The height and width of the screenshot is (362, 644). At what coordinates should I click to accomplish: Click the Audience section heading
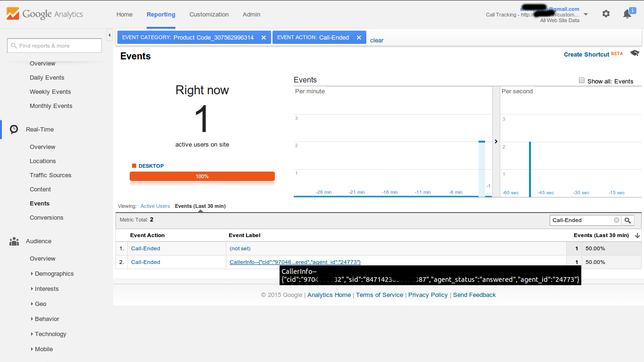coord(39,241)
